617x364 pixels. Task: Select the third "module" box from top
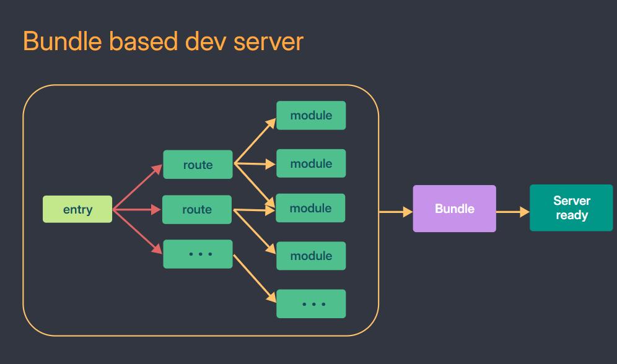[x=310, y=209]
